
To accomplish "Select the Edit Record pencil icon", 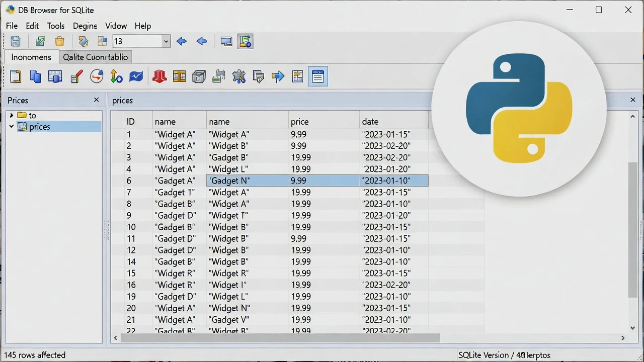I will tap(76, 76).
